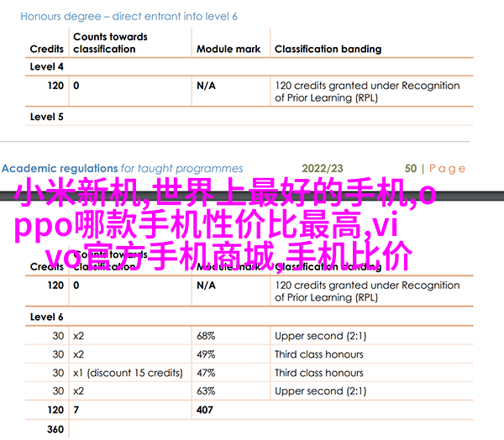Click the '30' credits in the 63% row

tap(58, 391)
